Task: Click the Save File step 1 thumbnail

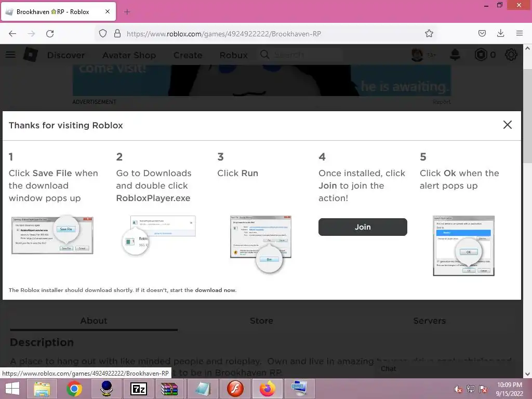Action: coord(52,235)
